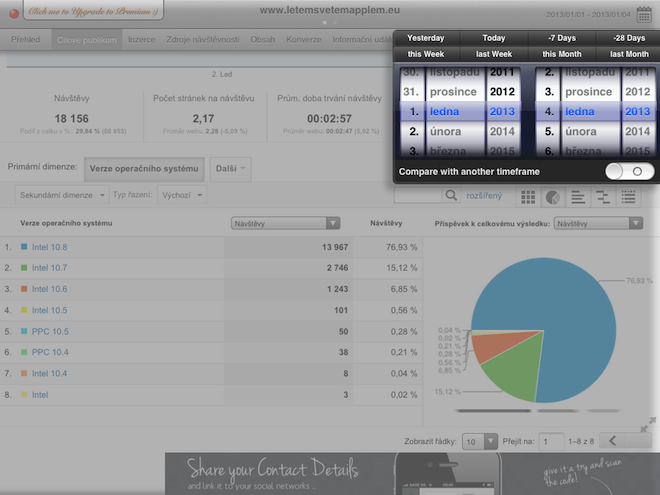
Task: Select this Week quick range
Action: (x=426, y=54)
